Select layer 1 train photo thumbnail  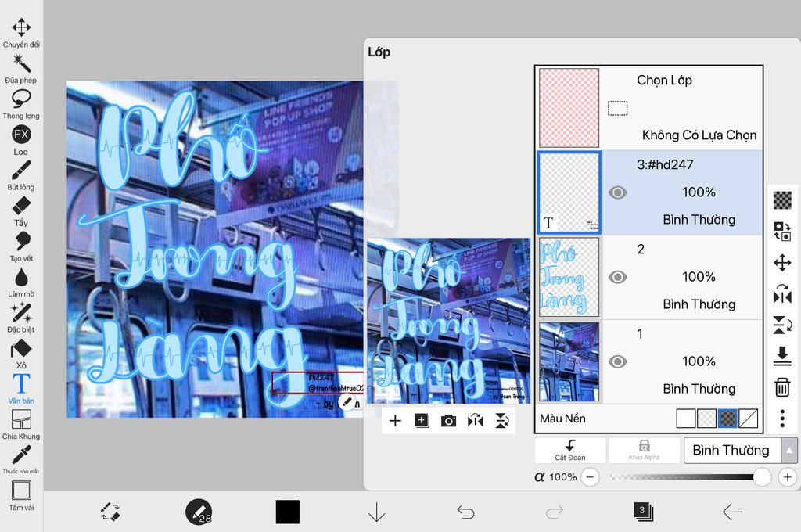569,361
